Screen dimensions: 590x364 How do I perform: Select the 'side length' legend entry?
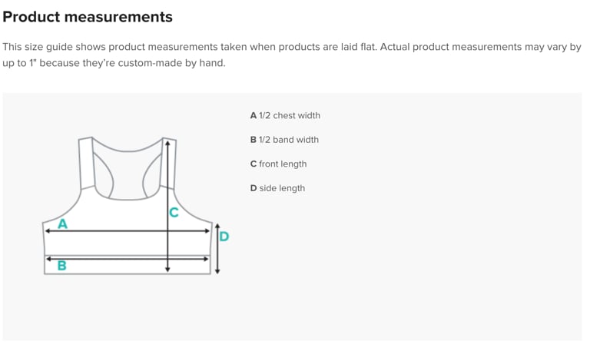tap(277, 188)
